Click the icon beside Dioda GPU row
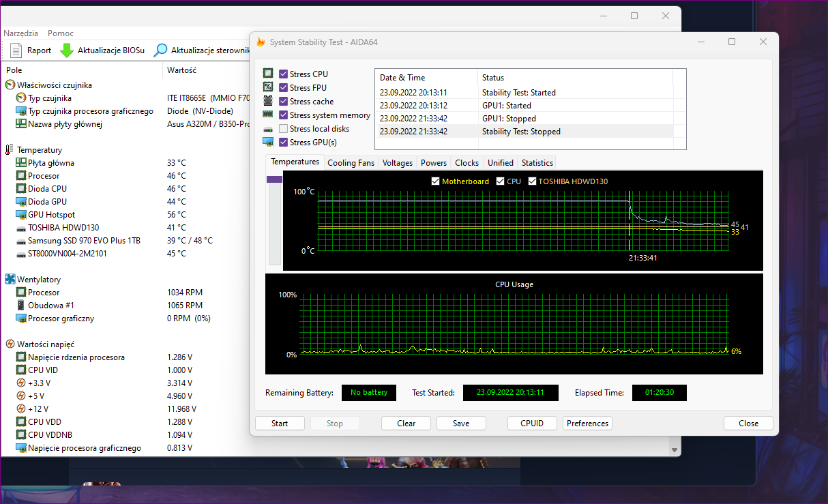This screenshot has height=504, width=828. (x=21, y=202)
